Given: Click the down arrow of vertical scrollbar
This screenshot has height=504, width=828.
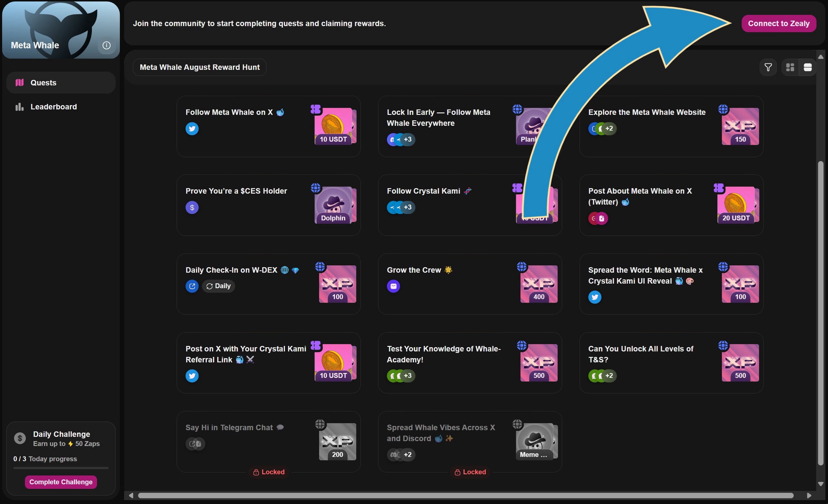Looking at the screenshot, I should coord(821,484).
